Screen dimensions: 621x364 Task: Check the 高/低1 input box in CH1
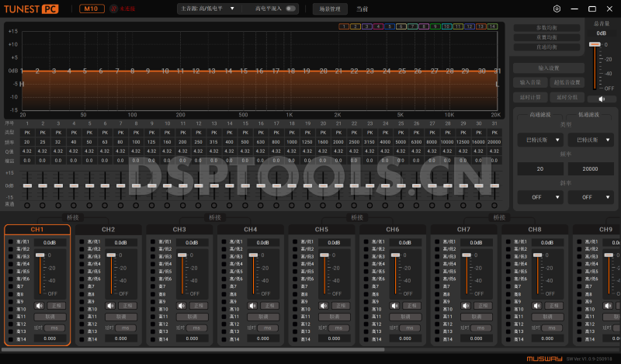tap(12, 242)
